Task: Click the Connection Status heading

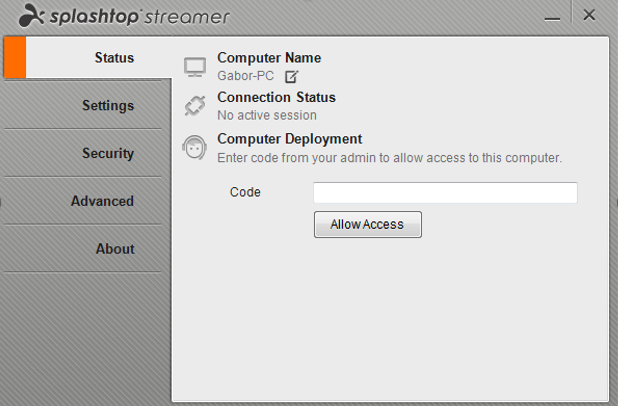Action: tap(276, 98)
